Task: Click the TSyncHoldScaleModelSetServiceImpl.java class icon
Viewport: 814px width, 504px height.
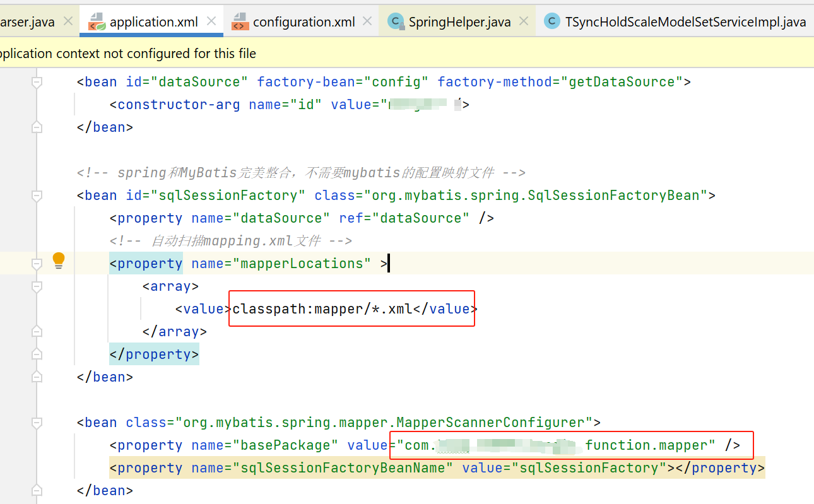Action: 552,22
